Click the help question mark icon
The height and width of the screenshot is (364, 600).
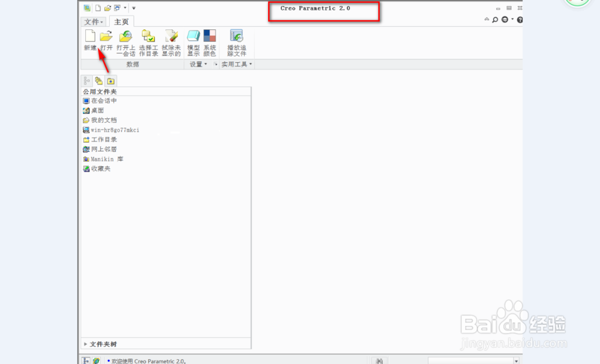(520, 20)
